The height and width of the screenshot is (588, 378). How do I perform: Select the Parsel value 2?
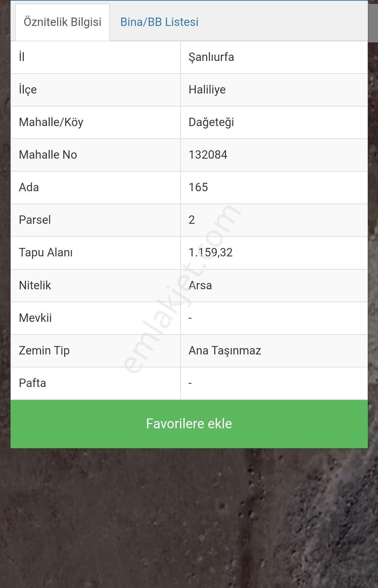[192, 220]
